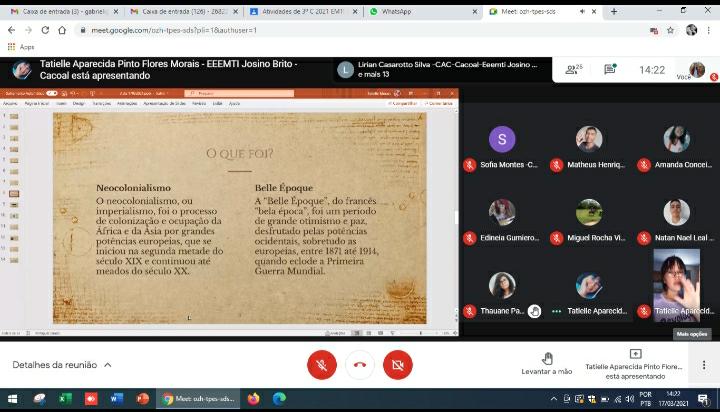This screenshot has width=720, height=412.
Task: Open the Meet chat panel icon
Action: pyautogui.click(x=610, y=69)
